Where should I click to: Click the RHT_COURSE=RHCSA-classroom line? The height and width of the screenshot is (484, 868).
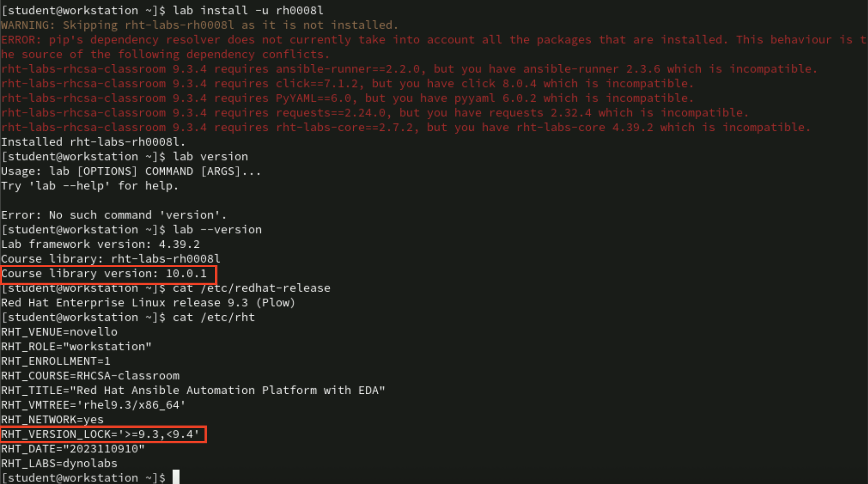click(x=90, y=376)
